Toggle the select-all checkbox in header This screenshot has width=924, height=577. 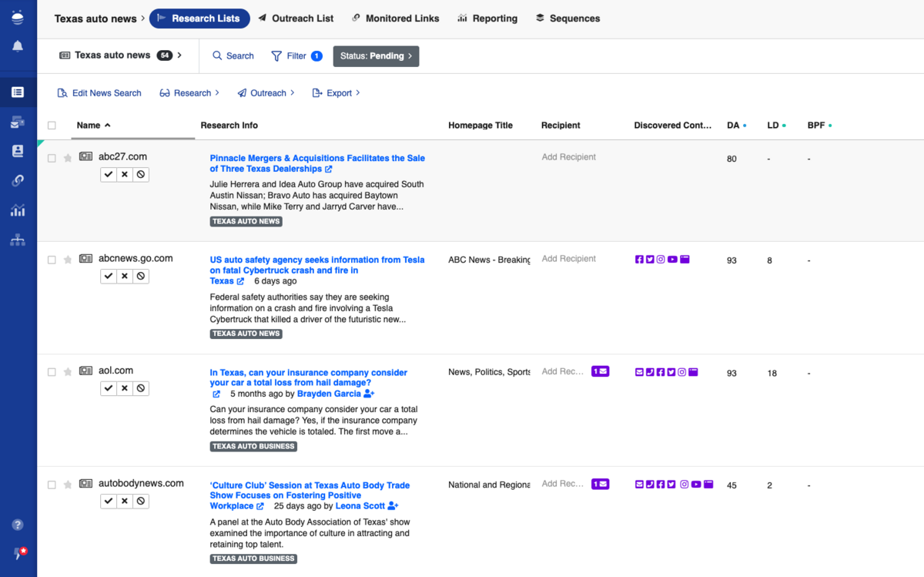coord(52,126)
